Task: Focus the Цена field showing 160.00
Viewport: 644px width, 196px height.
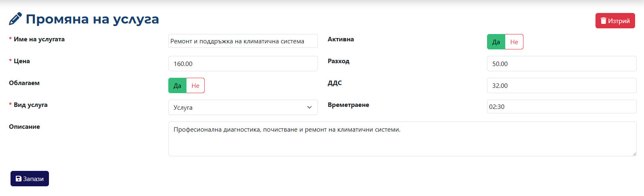Action: tap(243, 64)
